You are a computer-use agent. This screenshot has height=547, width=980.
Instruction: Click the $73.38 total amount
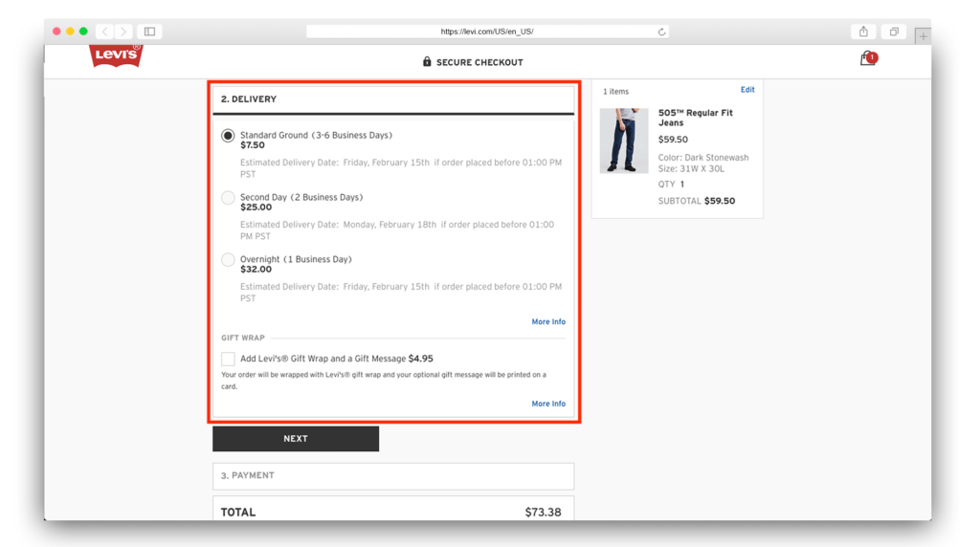click(x=543, y=512)
